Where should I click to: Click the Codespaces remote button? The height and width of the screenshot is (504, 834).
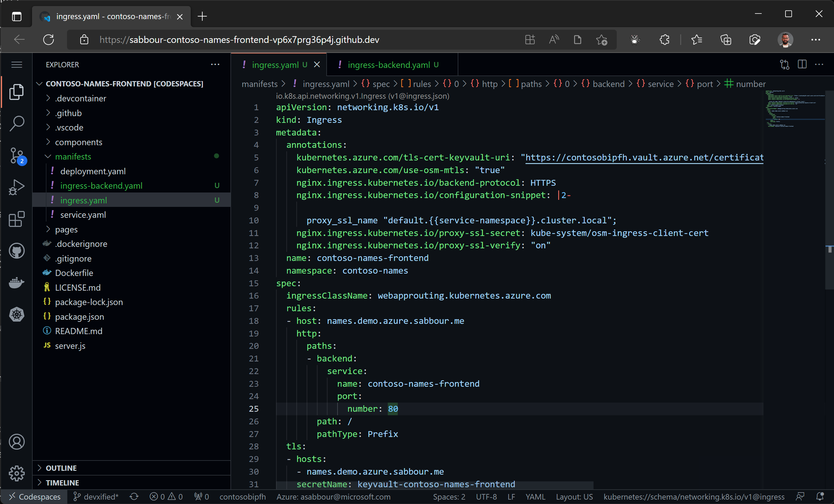tap(35, 497)
